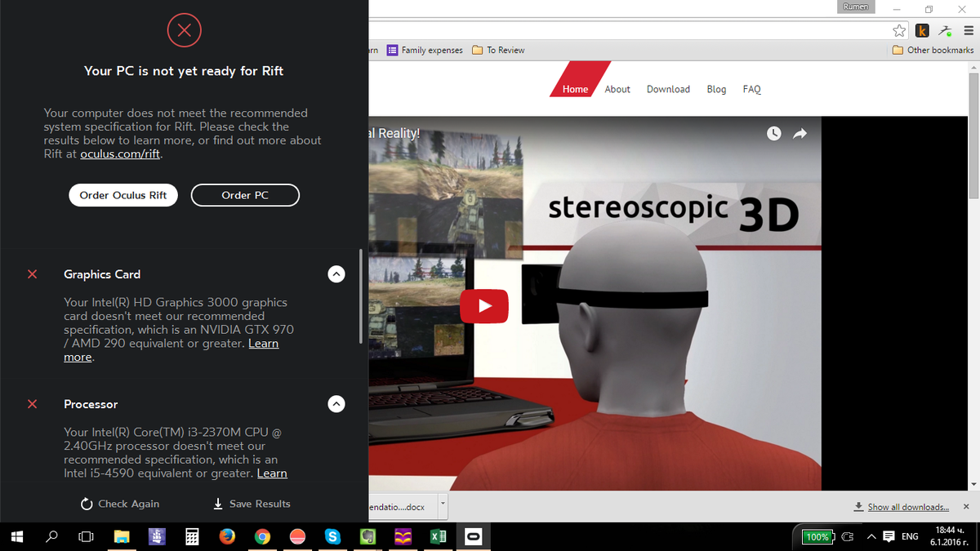Click the Save Results button text
This screenshot has width=980, height=551.
(260, 504)
